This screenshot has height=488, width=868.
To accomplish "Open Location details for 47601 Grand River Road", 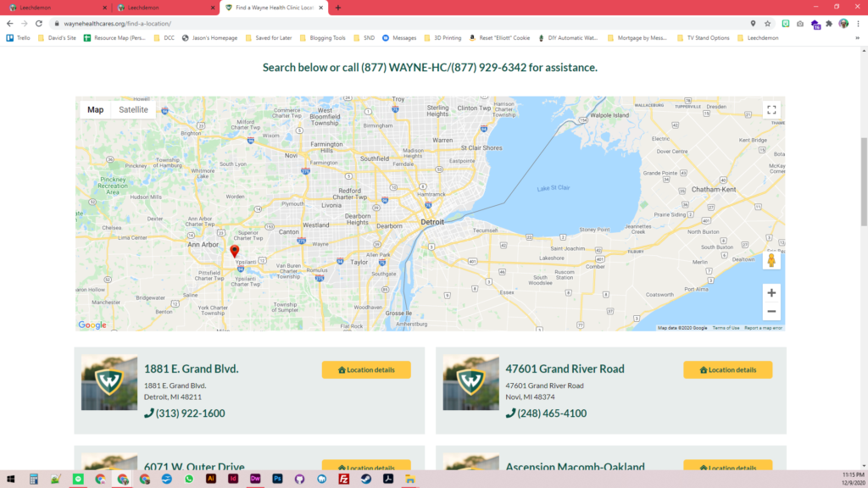I will [x=728, y=369].
